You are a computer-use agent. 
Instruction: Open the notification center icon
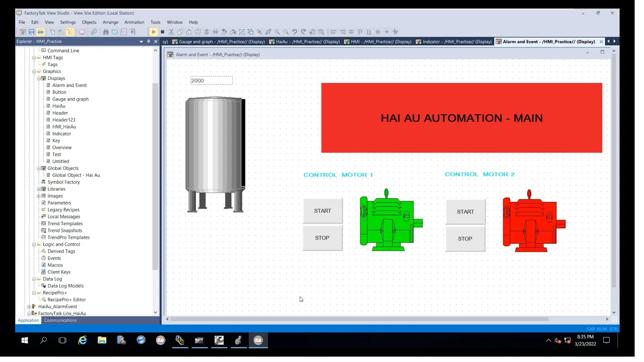pyautogui.click(x=606, y=340)
